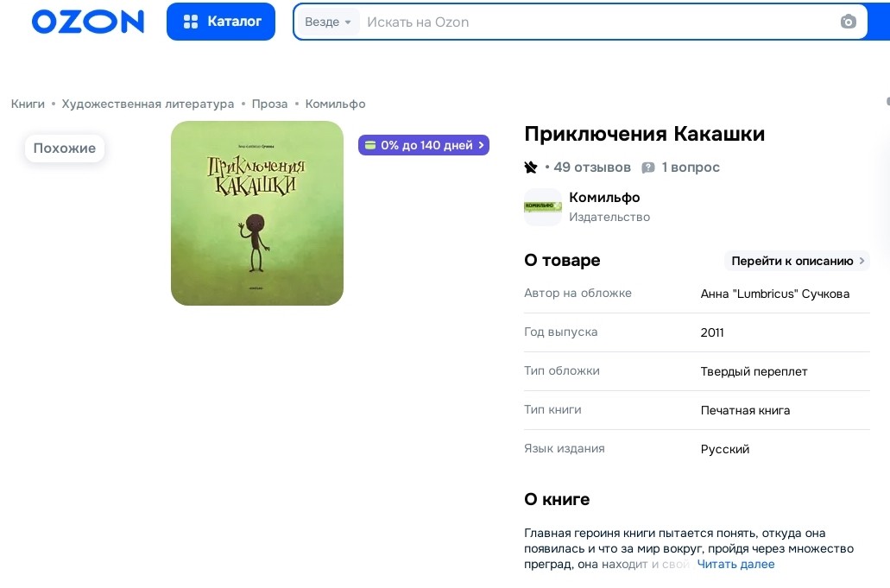This screenshot has width=890, height=588.
Task: Open the 1 вопрос link
Action: (x=691, y=168)
